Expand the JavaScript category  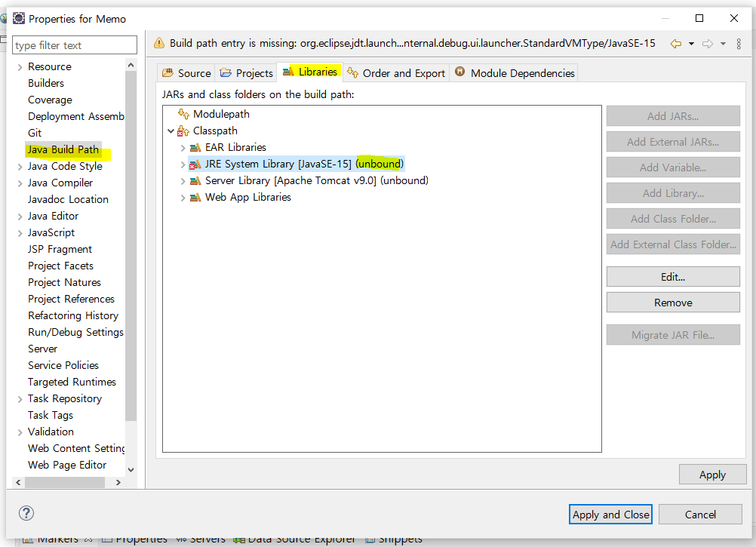coord(20,233)
